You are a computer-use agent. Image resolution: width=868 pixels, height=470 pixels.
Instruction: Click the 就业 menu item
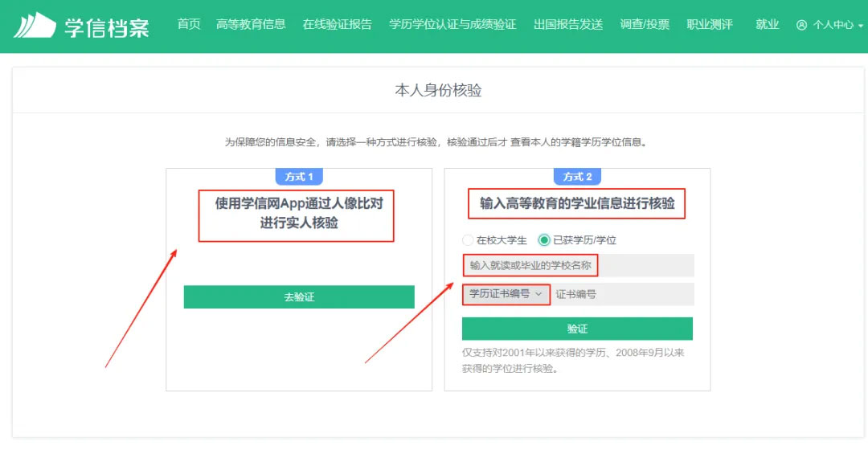click(x=767, y=24)
